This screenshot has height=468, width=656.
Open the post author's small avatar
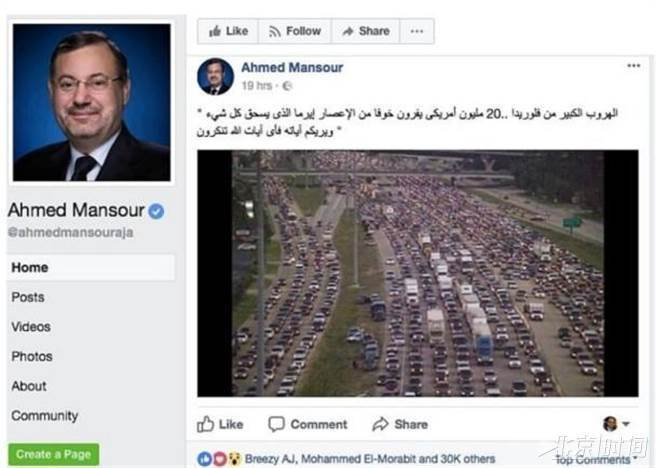pyautogui.click(x=215, y=77)
